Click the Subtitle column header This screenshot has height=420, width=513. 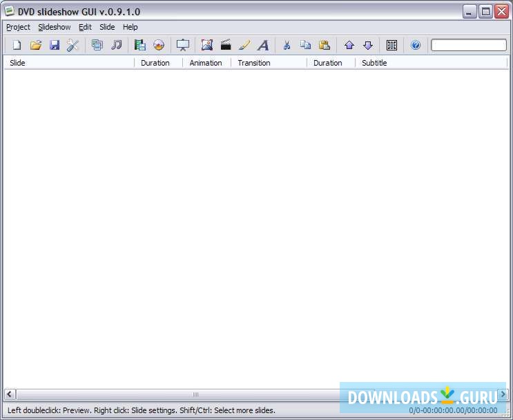(x=432, y=63)
